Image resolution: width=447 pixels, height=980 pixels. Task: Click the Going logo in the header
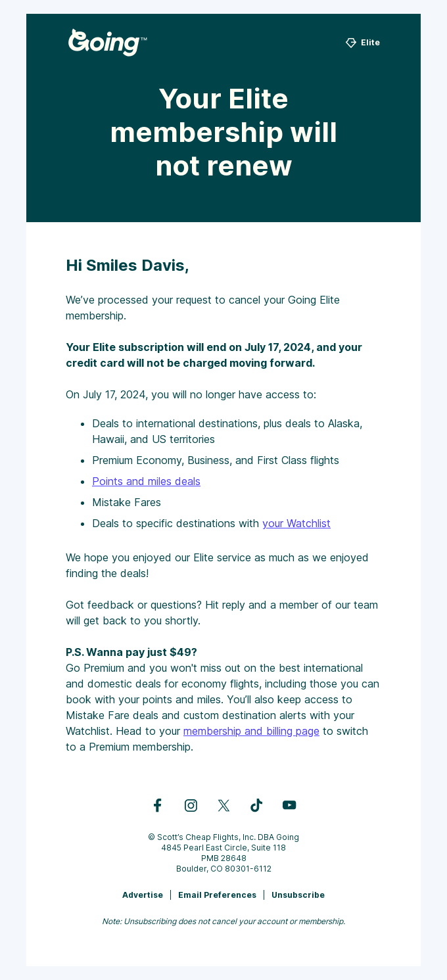pos(107,43)
